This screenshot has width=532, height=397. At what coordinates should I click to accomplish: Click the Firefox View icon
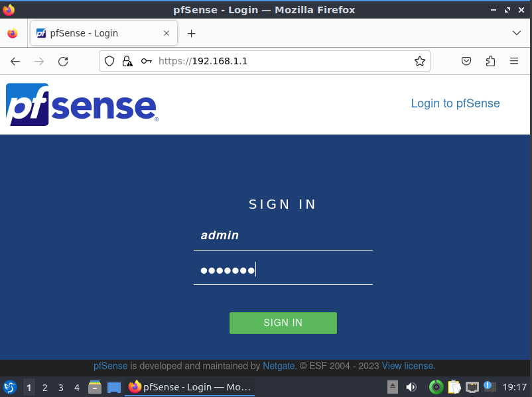tap(13, 33)
